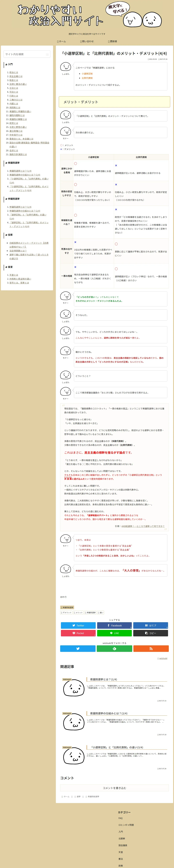Click the メリット tag under the article
This screenshot has height=868, width=174.
click(x=78, y=613)
